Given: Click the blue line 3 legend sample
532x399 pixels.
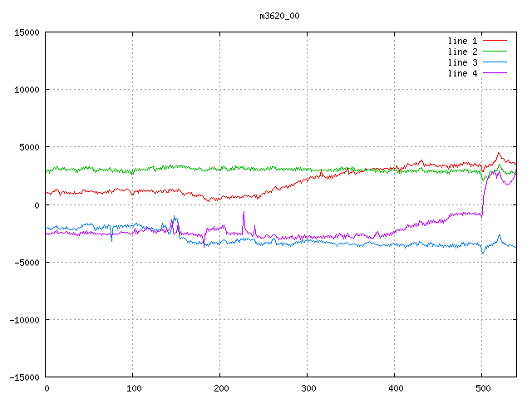Looking at the screenshot, I should [495, 62].
